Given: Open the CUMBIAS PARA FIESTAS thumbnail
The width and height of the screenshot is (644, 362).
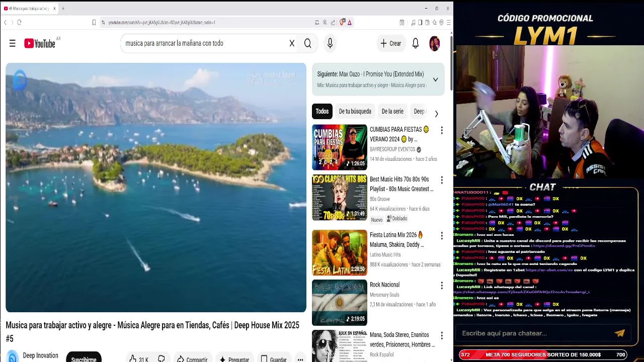Looking at the screenshot, I should (340, 147).
